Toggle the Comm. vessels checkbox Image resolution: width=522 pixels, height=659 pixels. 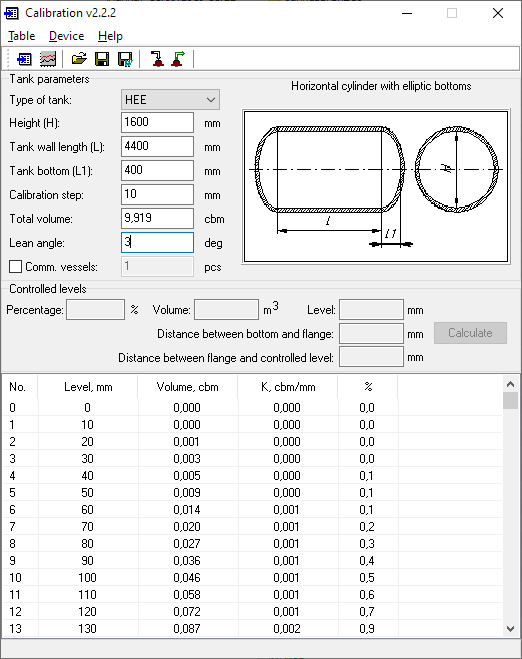click(x=16, y=266)
